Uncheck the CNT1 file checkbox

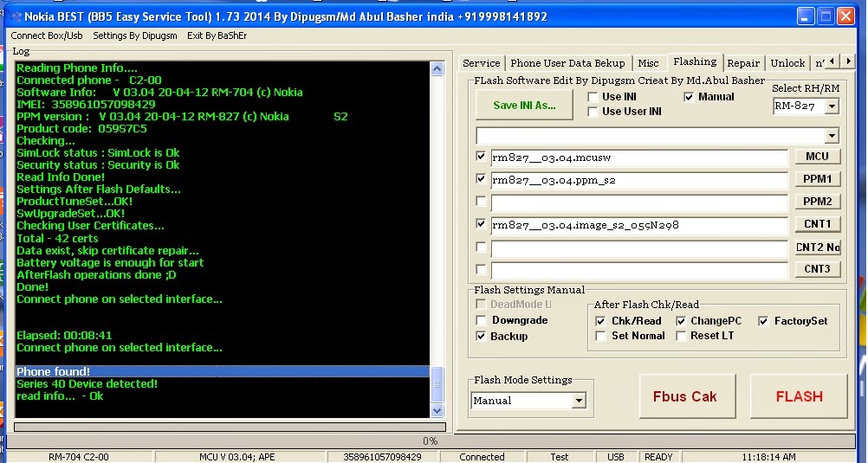pos(481,224)
